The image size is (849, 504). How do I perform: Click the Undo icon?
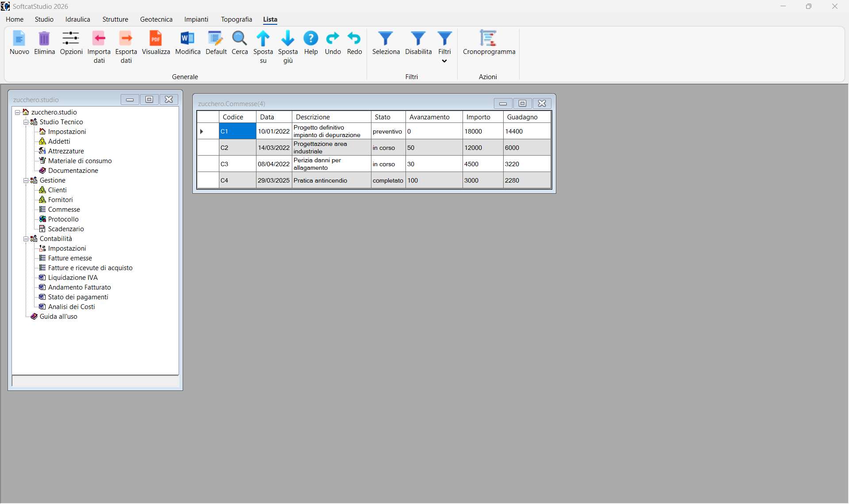pyautogui.click(x=333, y=38)
